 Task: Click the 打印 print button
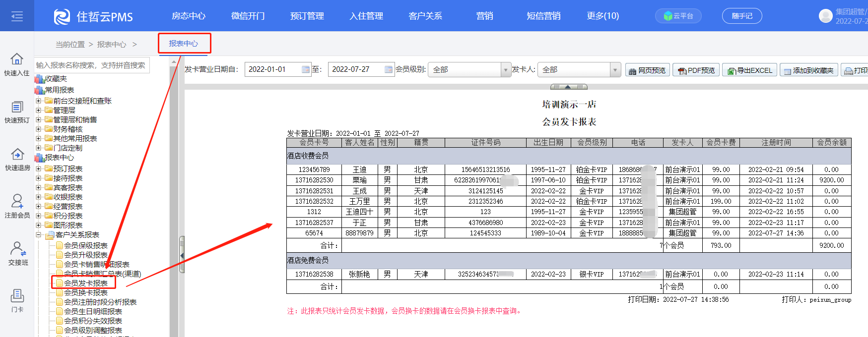coord(855,70)
